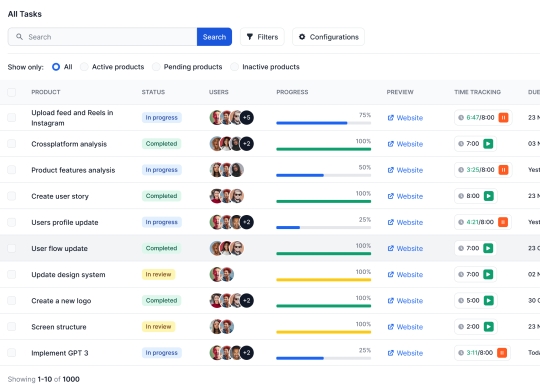The image size is (540, 392).
Task: Open the Configurations menu
Action: coord(328,37)
